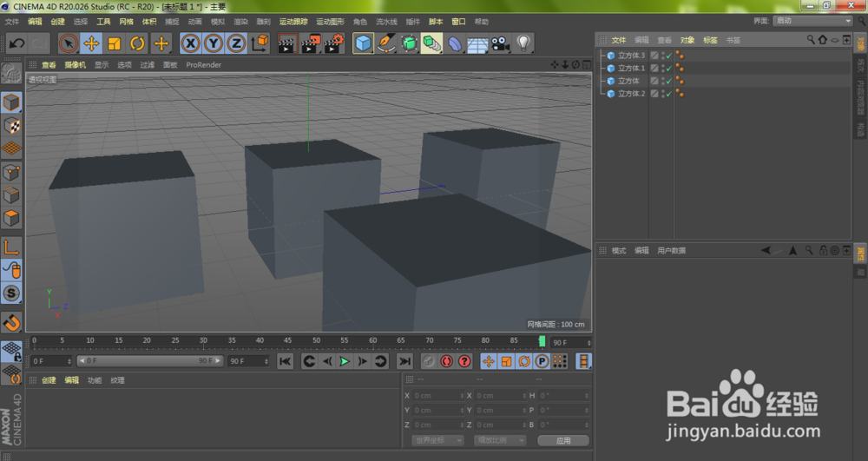Toggle position keyframe recording icon
This screenshot has width=868, height=461.
[x=488, y=361]
